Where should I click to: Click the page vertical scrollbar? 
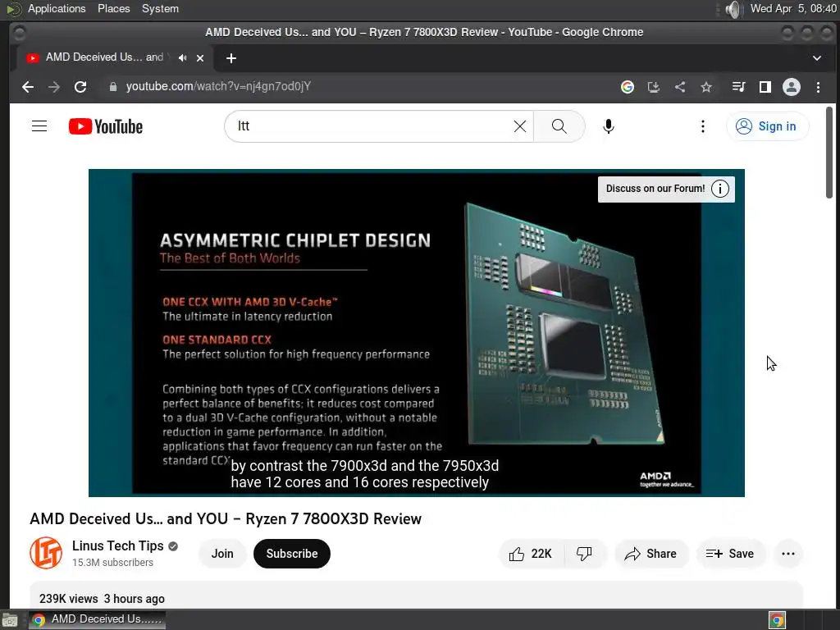pyautogui.click(x=829, y=153)
